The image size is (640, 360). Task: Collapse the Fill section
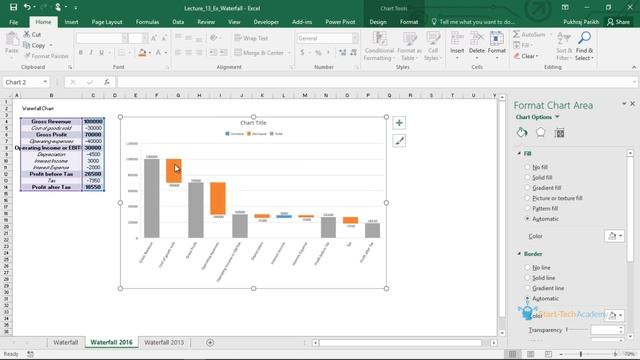[519, 153]
